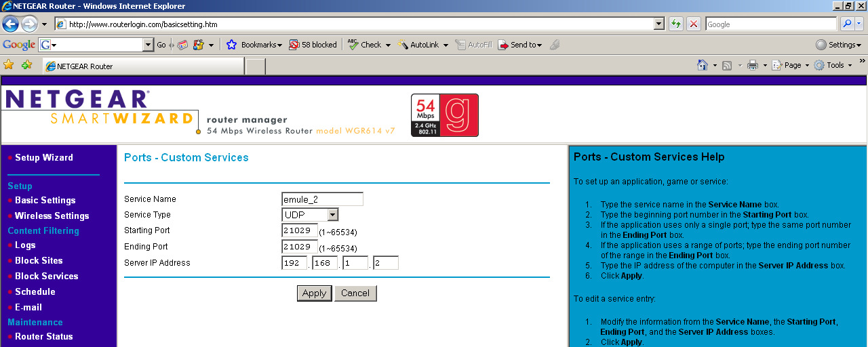Click the browser Forward arrow button

point(29,24)
